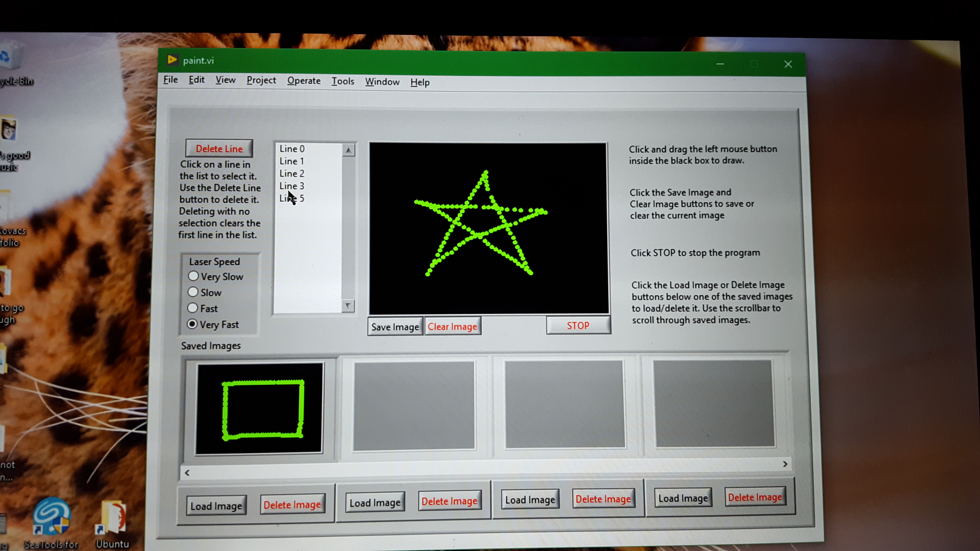
Task: Click the second empty saved image slot
Action: click(x=414, y=406)
